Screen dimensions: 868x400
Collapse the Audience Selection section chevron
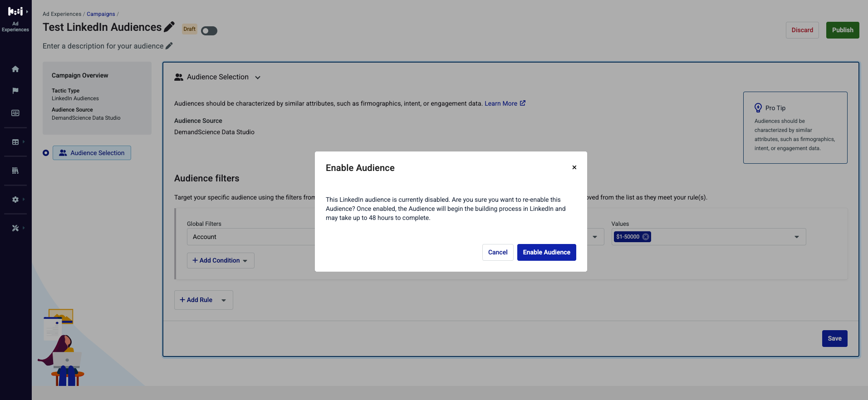tap(258, 78)
